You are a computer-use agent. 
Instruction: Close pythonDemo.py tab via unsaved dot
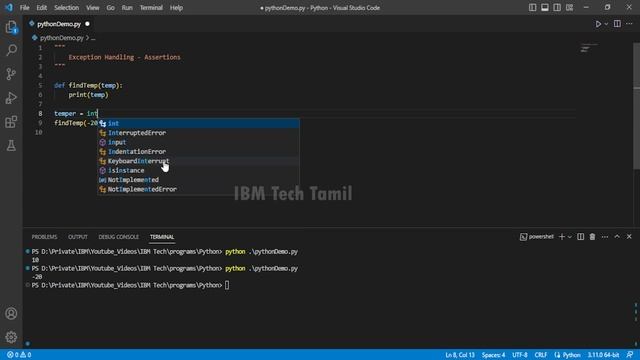[x=87, y=24]
